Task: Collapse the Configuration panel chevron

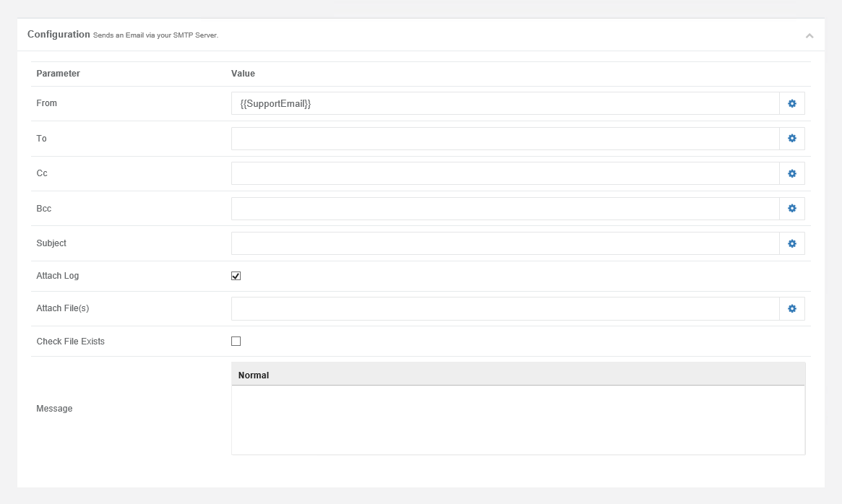Action: click(x=809, y=36)
